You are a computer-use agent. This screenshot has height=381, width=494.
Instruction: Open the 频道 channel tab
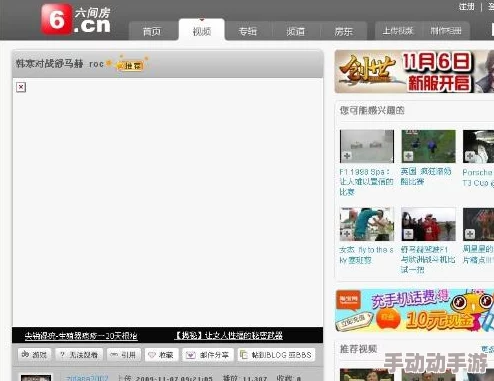(296, 31)
